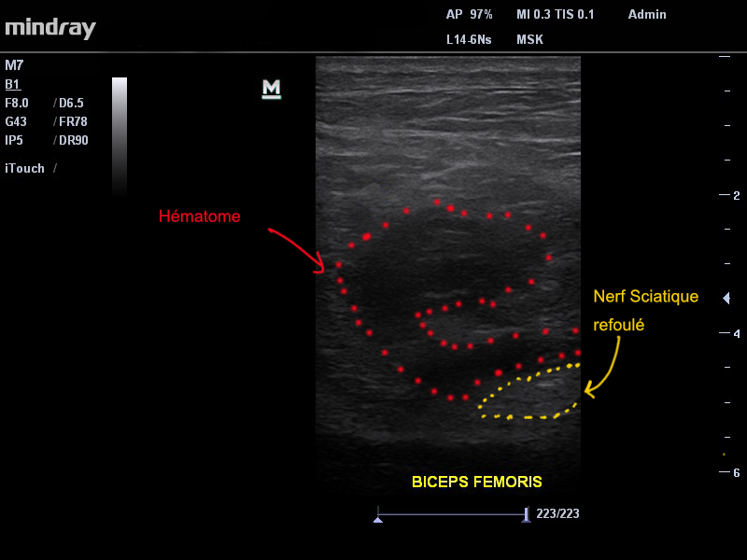Click the G43 gain value
747x560 pixels.
coord(16,121)
